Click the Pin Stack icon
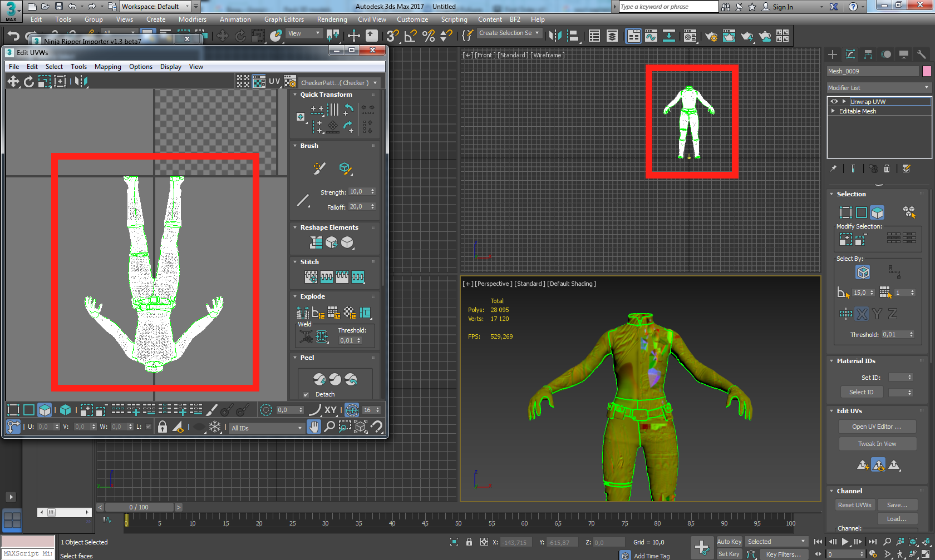 (x=833, y=169)
